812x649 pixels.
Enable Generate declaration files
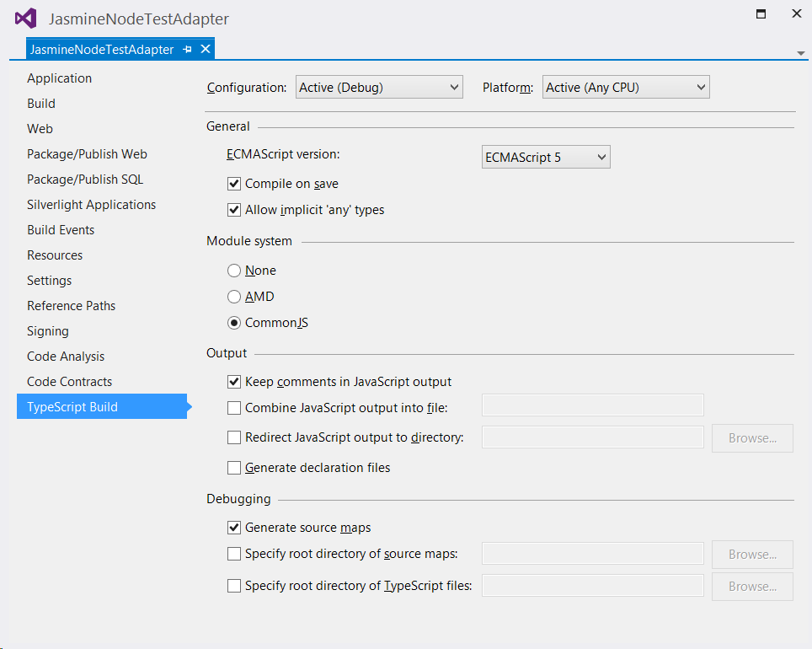233,468
